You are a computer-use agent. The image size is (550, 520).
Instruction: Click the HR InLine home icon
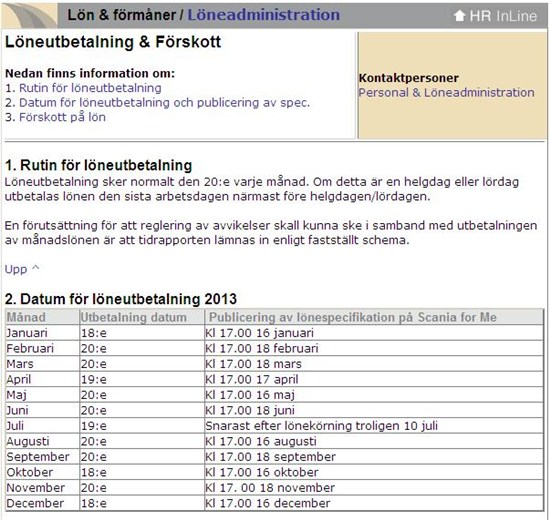[x=460, y=16]
